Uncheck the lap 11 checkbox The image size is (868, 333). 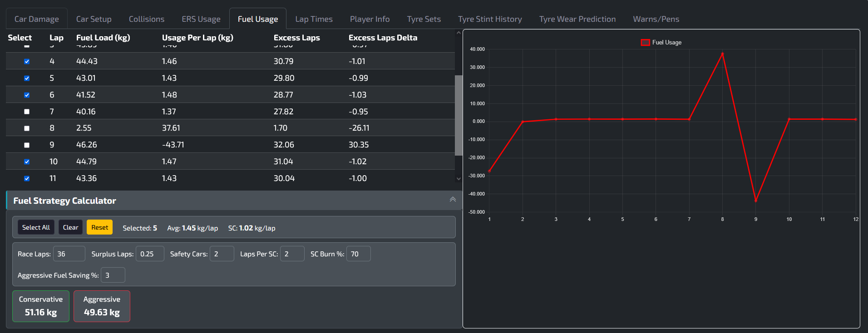[x=27, y=178]
